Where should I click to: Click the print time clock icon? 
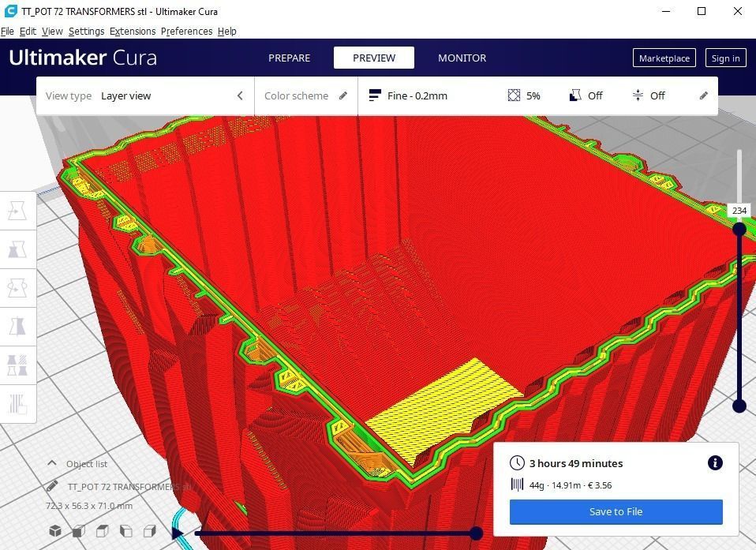coord(517,462)
